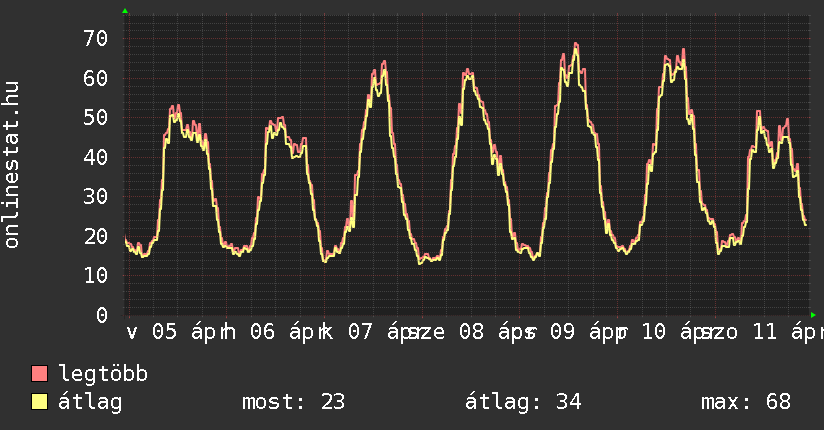This screenshot has width=824, height=430.
Task: Click the green arrow atop the y-axis
Action: (x=125, y=11)
